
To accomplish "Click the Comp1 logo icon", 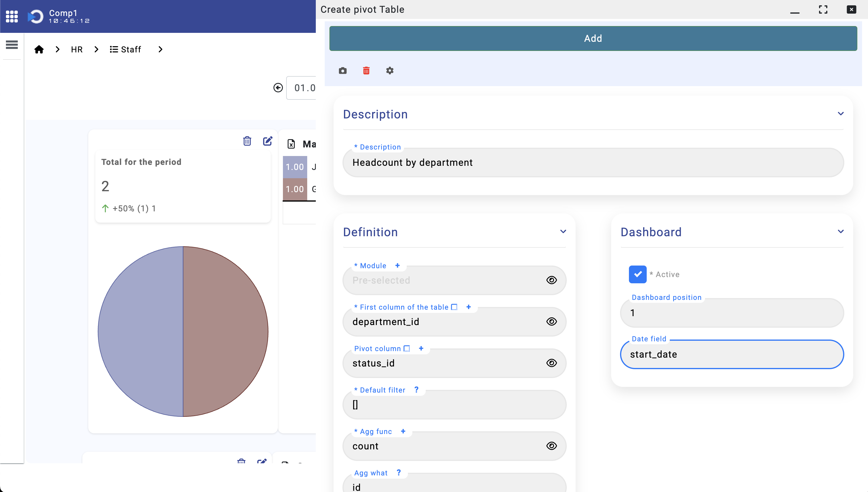I will pyautogui.click(x=36, y=16).
